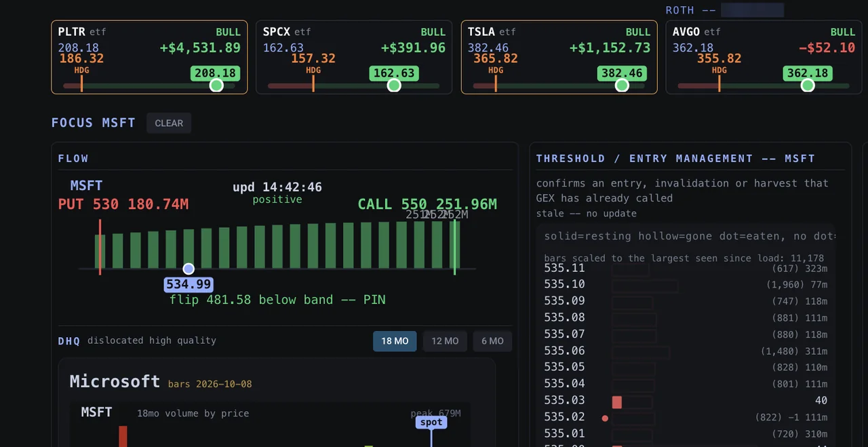Click the red bar at 535.03
This screenshot has width=868, height=447.
click(x=617, y=402)
